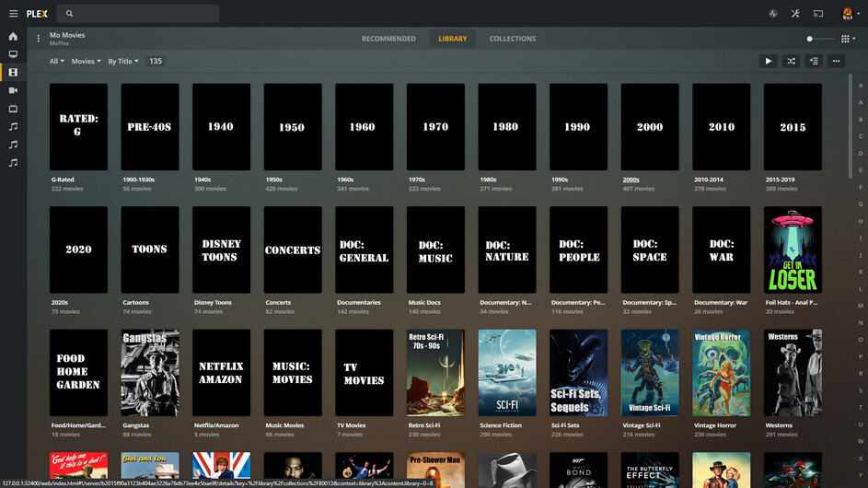Click the Shuffle button
The width and height of the screenshot is (868, 488).
pos(791,61)
